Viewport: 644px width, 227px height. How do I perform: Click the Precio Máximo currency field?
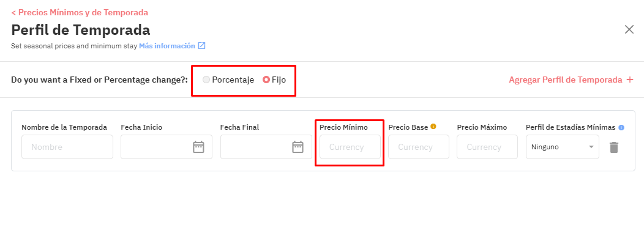(x=487, y=147)
